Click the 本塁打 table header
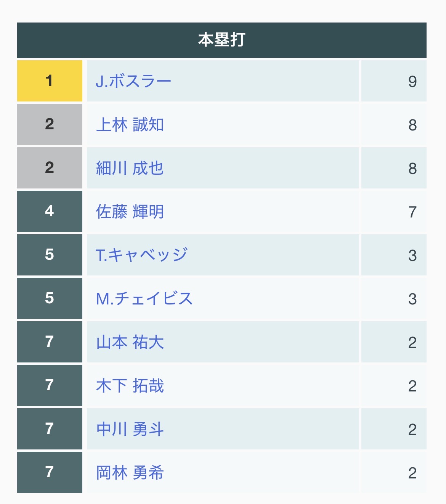Screen dimensions: 446x504 221,40
